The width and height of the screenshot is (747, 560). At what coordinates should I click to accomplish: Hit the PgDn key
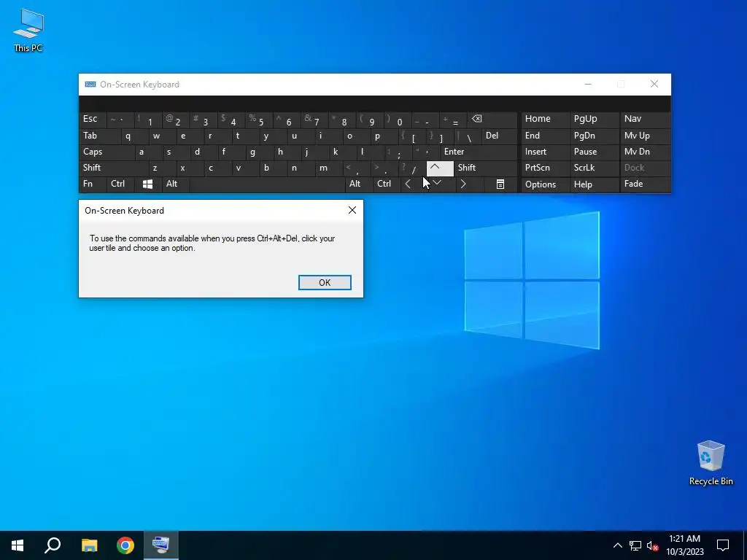[595, 136]
